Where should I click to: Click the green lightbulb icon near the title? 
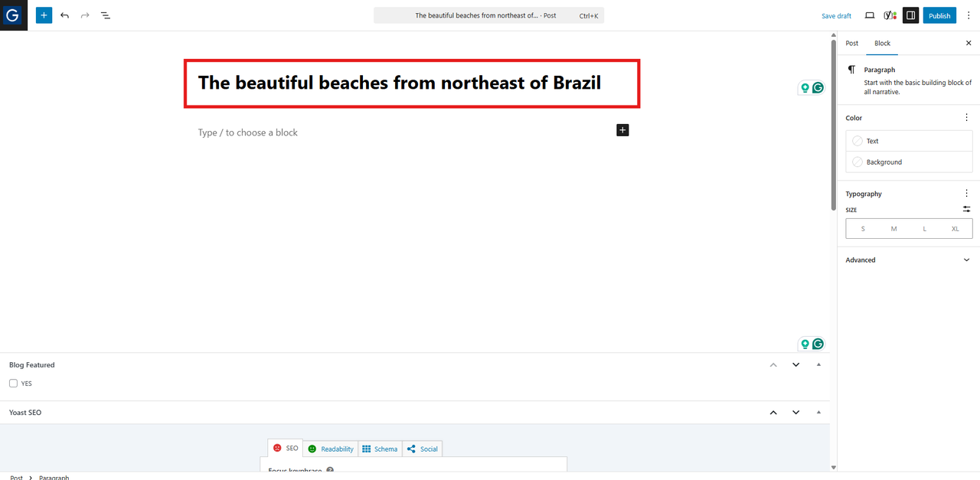click(x=805, y=88)
